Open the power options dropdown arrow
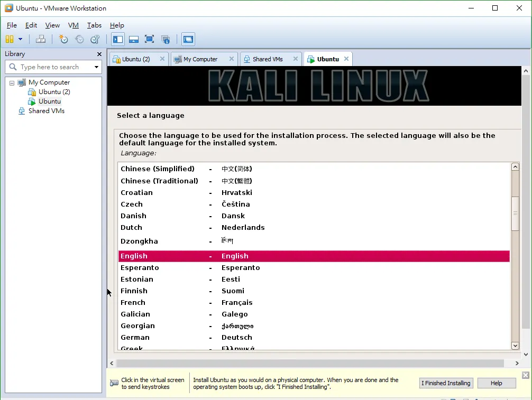The image size is (532, 400). tap(20, 39)
